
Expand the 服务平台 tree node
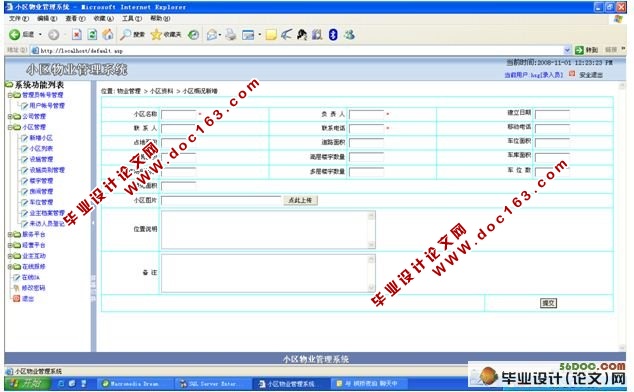click(x=10, y=234)
